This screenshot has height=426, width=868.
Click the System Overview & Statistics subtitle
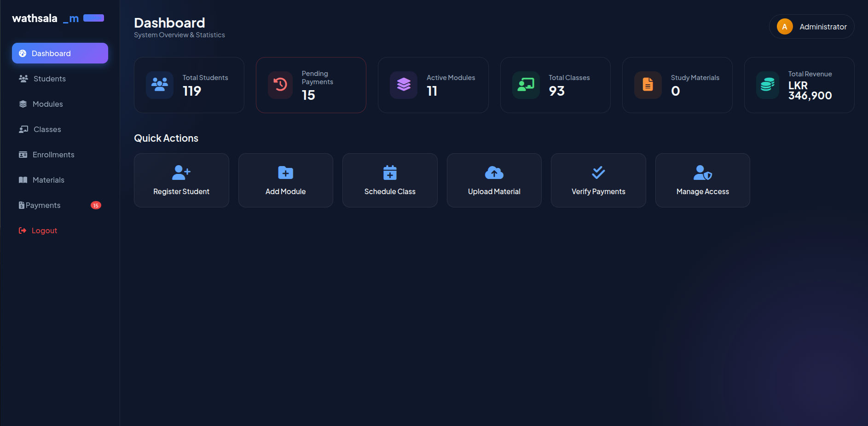pyautogui.click(x=179, y=35)
